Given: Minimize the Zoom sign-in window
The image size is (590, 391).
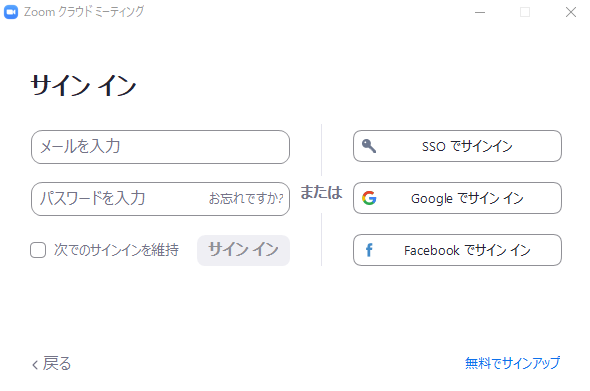Looking at the screenshot, I should point(480,12).
